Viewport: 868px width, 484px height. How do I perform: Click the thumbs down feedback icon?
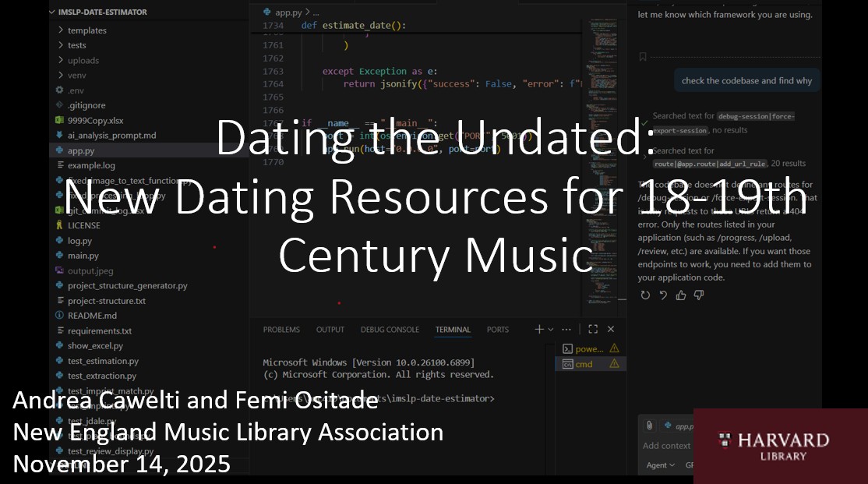tap(699, 295)
